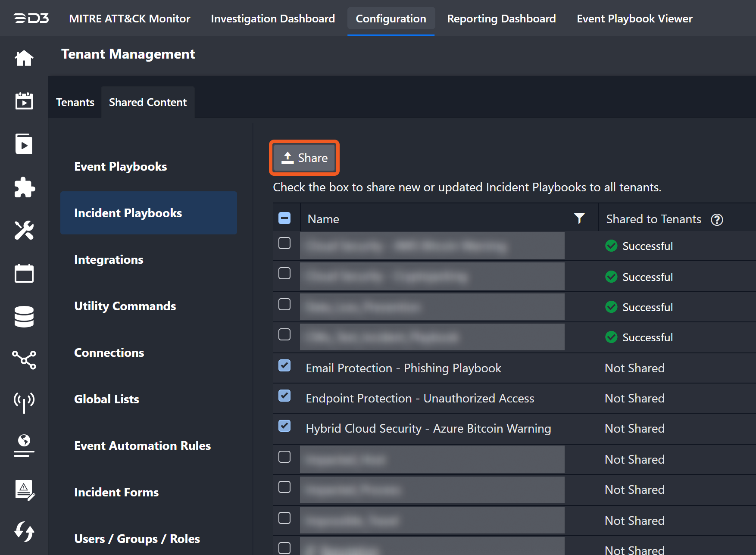
Task: Select Event Playbooks in the side list
Action: [x=121, y=166]
